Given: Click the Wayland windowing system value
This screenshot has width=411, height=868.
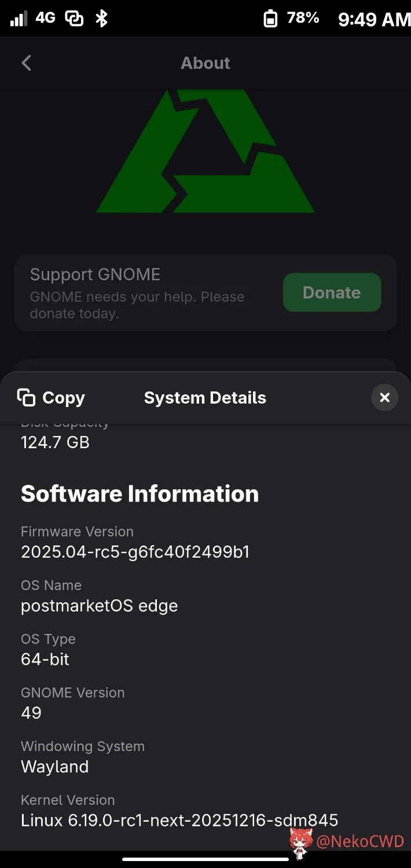Looking at the screenshot, I should click(55, 767).
